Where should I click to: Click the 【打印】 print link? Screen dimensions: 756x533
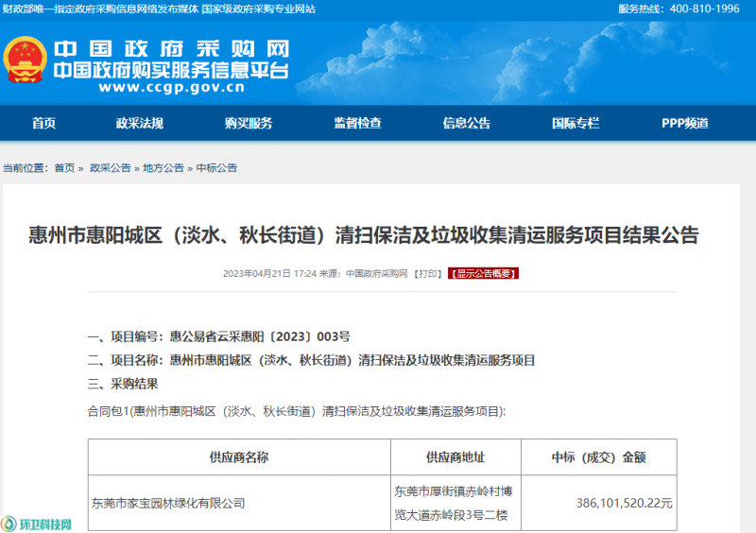click(428, 273)
